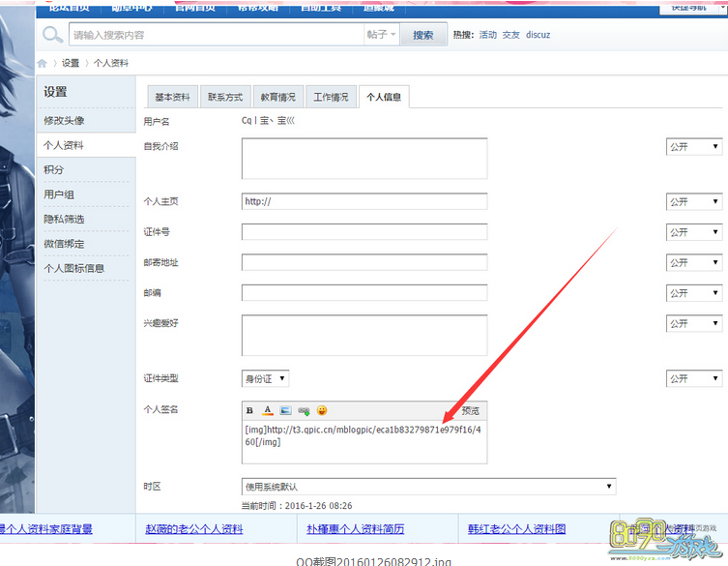
Task: Click the magnifier search icon
Action: pos(53,36)
